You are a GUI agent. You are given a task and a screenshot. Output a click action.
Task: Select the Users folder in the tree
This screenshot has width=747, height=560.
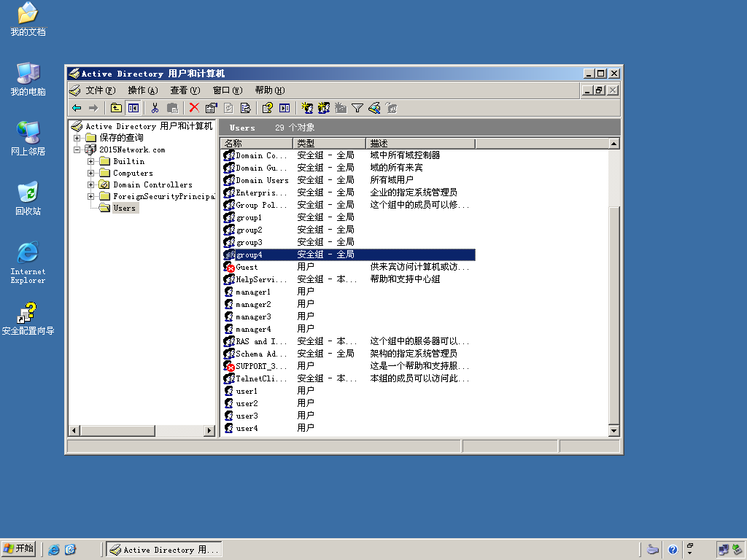pos(124,208)
